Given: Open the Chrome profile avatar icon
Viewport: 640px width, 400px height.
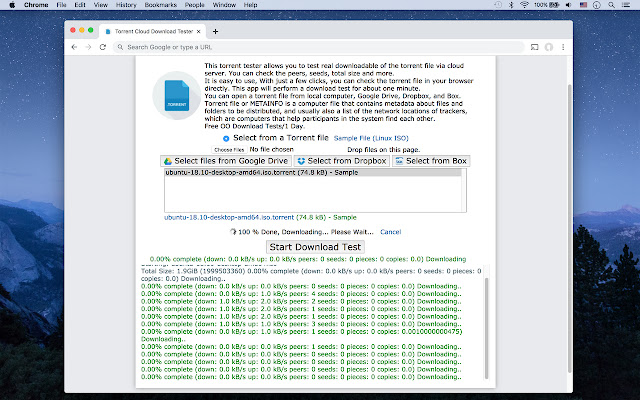Looking at the screenshot, I should click(549, 47).
